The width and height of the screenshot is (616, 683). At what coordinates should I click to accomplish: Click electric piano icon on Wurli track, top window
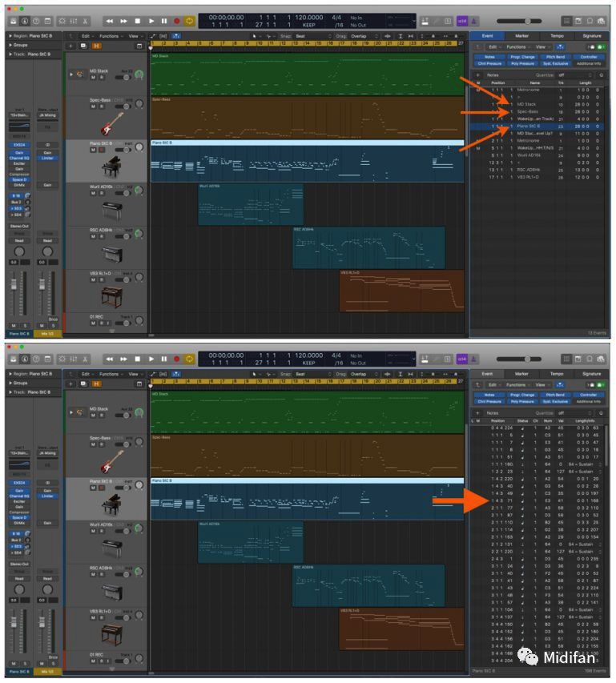[112, 210]
